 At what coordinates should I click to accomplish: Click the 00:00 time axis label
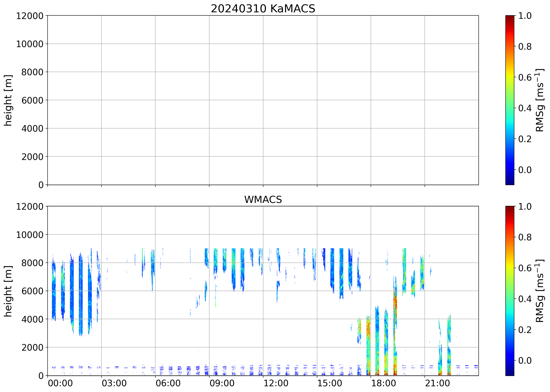(60, 383)
